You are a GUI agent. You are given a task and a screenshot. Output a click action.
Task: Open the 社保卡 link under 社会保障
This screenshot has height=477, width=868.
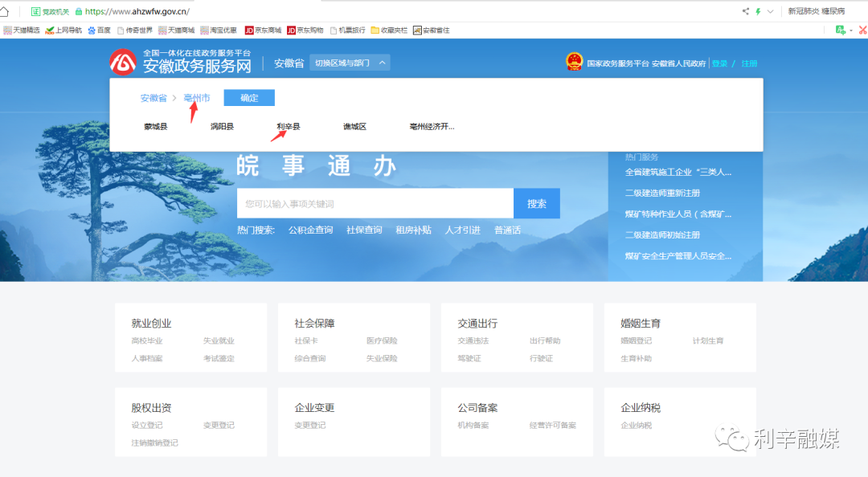point(305,341)
